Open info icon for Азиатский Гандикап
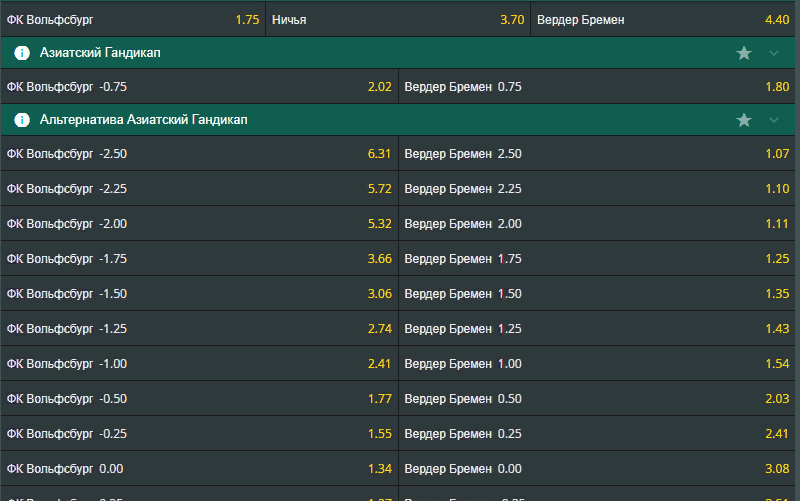 point(22,53)
